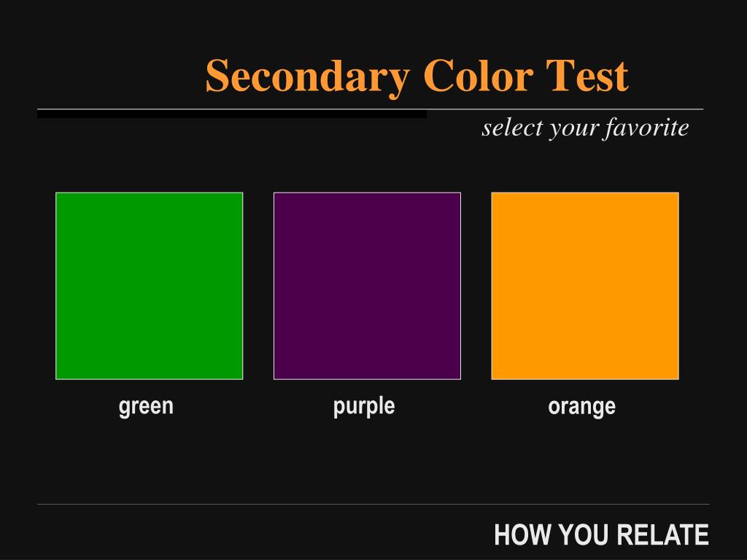Select the purple color square

click(367, 286)
